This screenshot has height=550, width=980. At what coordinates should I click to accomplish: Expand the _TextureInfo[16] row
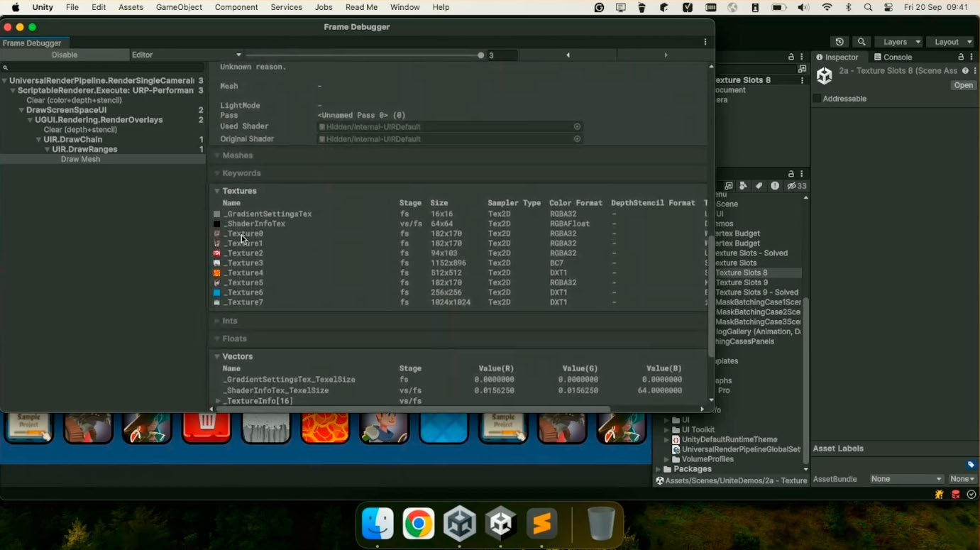pos(219,401)
